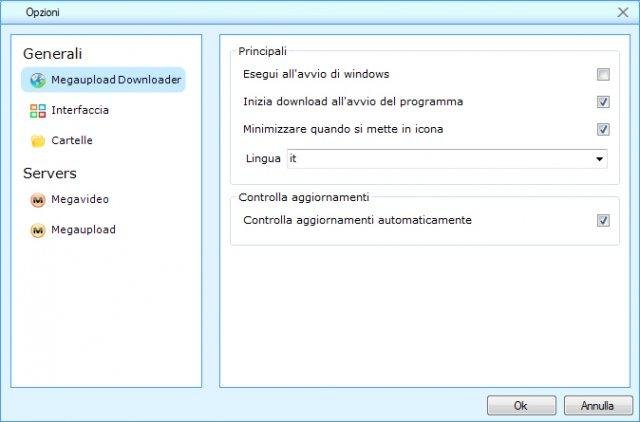
Task: Click the Cartelle yellow folder icon
Action: (38, 141)
